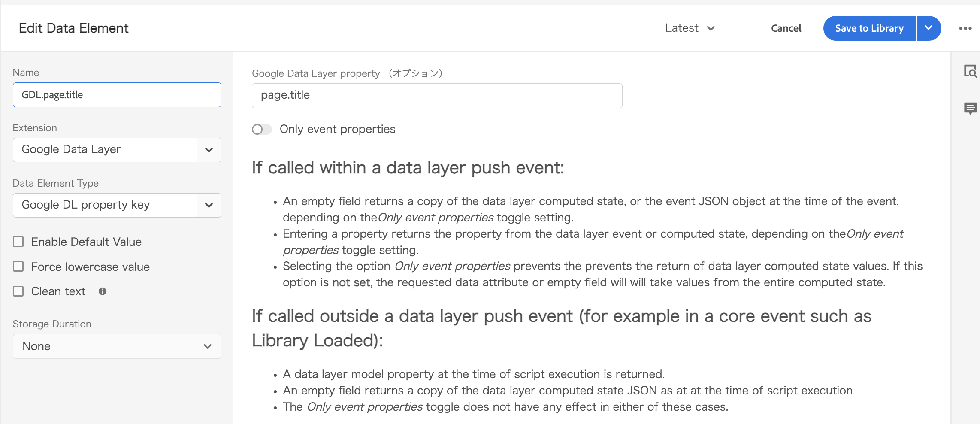
Task: Check Enable Default Value
Action: point(18,242)
